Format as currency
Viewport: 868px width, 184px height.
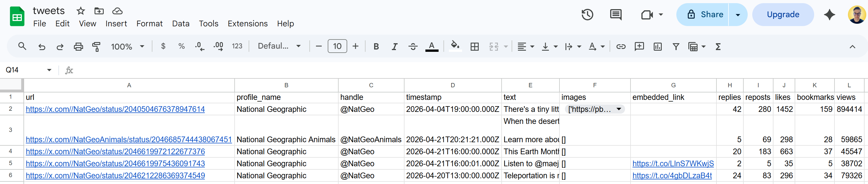163,46
